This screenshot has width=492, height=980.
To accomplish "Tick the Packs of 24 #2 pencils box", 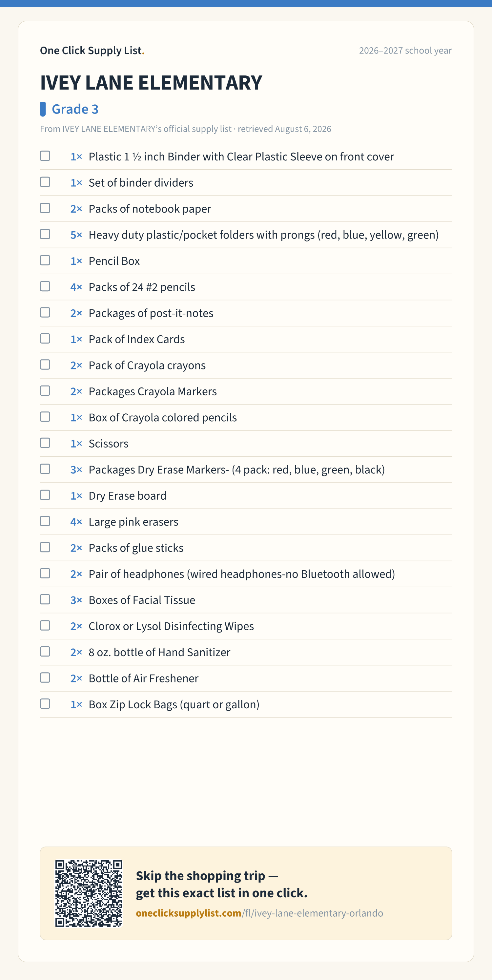I will point(45,286).
